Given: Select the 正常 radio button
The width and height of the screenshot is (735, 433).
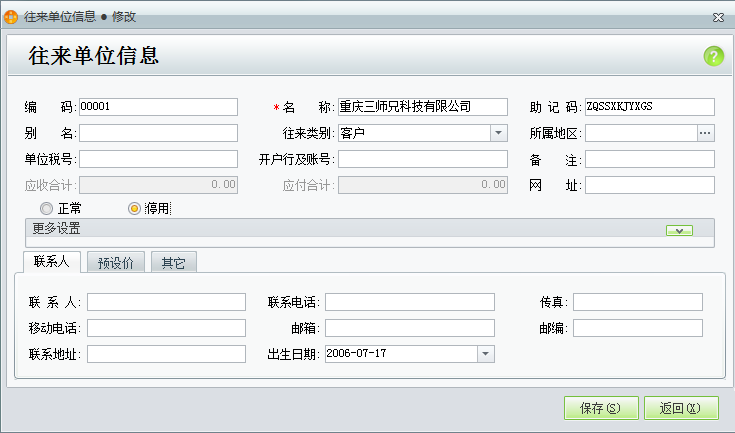Looking at the screenshot, I should [45, 208].
